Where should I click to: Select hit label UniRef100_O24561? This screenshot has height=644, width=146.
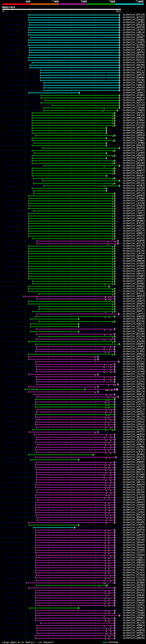[134, 45]
